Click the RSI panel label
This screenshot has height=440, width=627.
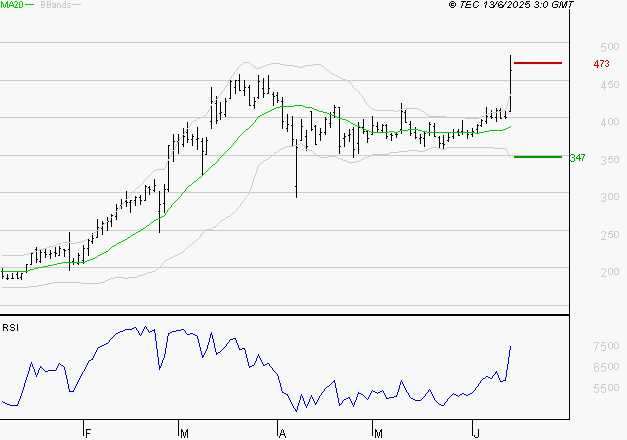tap(9, 326)
